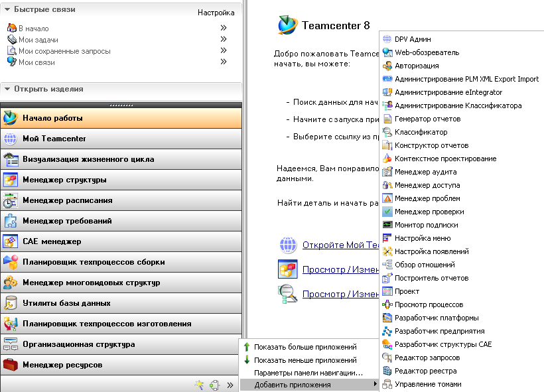
Task: Click the Web-обозреватель icon
Action: (387, 52)
